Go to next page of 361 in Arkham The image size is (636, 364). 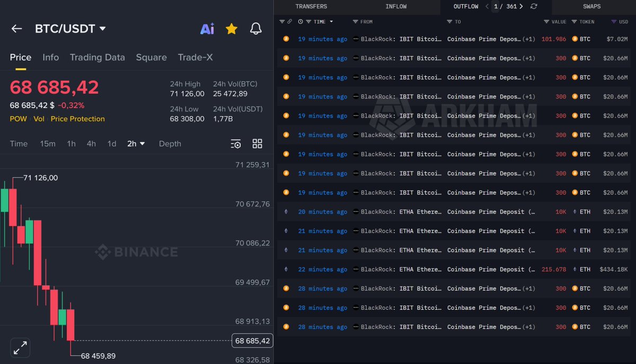pyautogui.click(x=521, y=6)
